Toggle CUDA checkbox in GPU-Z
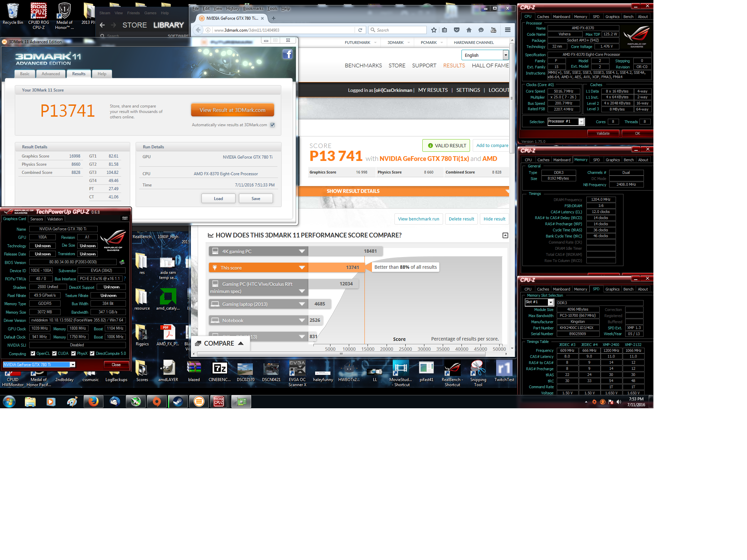 point(54,353)
